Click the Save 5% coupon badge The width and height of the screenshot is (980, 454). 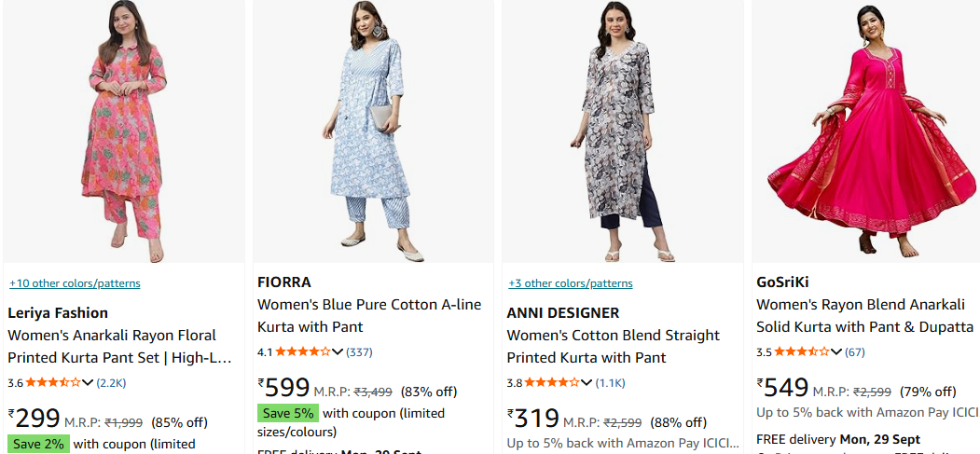(288, 413)
